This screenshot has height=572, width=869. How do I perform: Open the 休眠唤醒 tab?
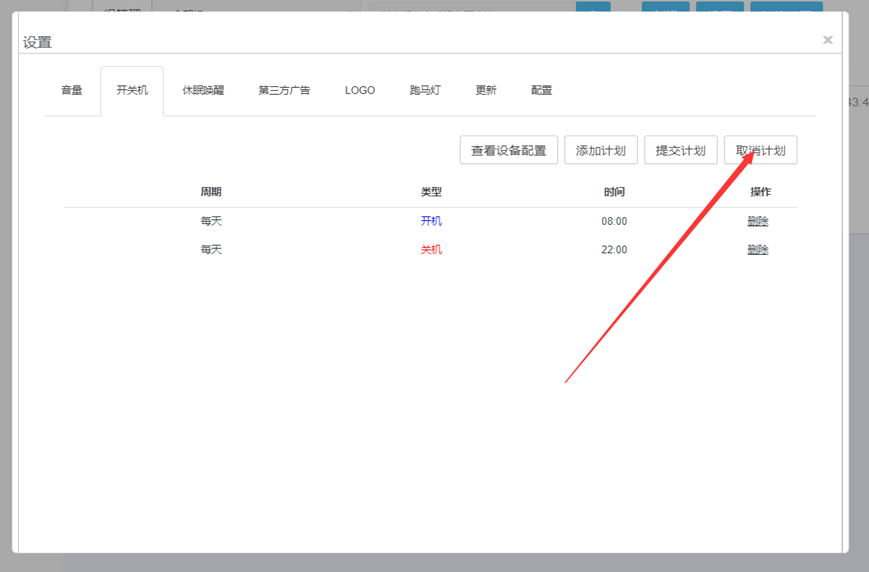[x=203, y=90]
